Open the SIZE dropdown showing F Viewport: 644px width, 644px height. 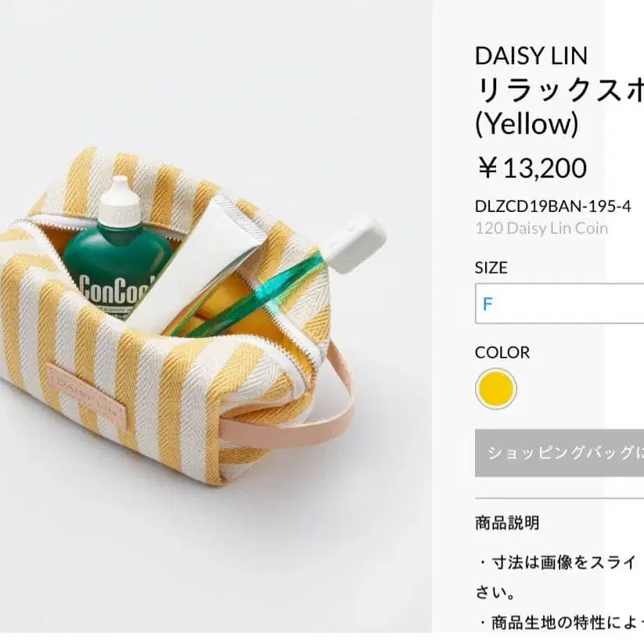[559, 304]
